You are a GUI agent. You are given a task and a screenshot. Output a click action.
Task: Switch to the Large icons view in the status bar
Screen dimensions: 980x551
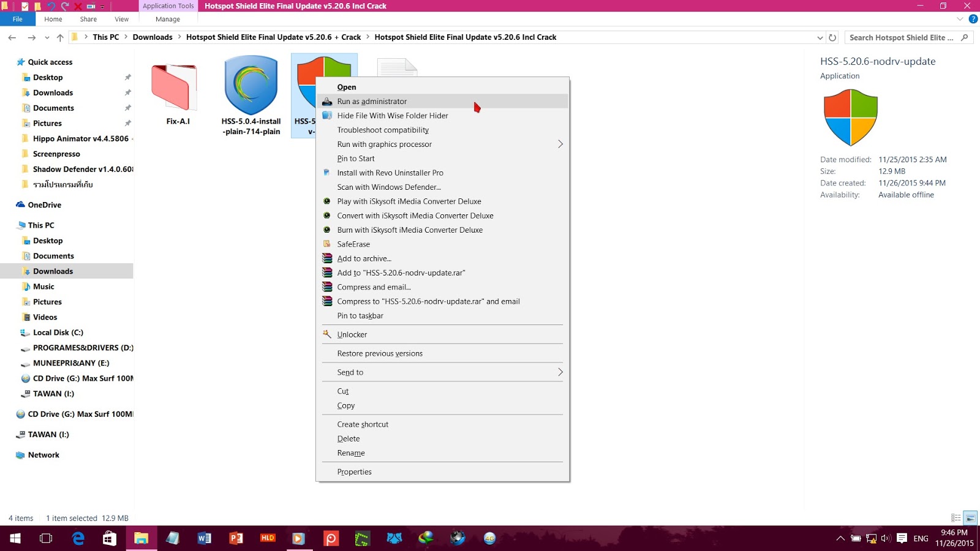tap(970, 518)
